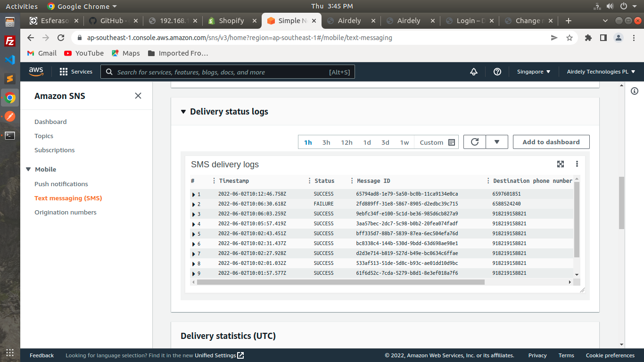This screenshot has height=362, width=644.
Task: Open the info panel icon at right edge
Action: click(x=635, y=91)
